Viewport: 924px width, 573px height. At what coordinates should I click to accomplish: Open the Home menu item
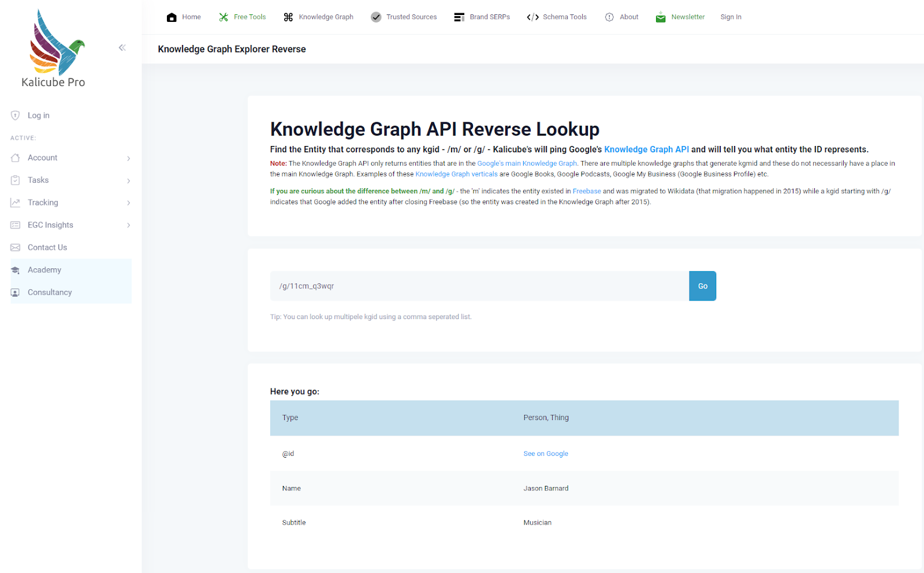point(191,17)
